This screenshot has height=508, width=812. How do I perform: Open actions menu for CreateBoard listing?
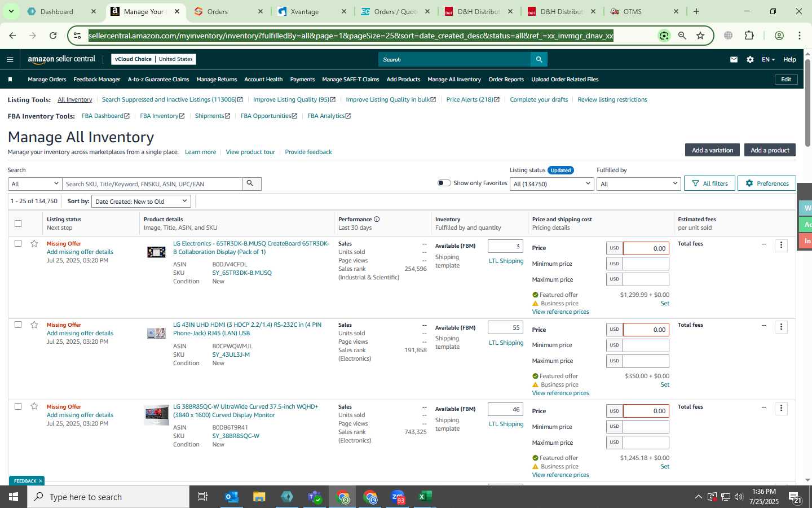click(781, 245)
